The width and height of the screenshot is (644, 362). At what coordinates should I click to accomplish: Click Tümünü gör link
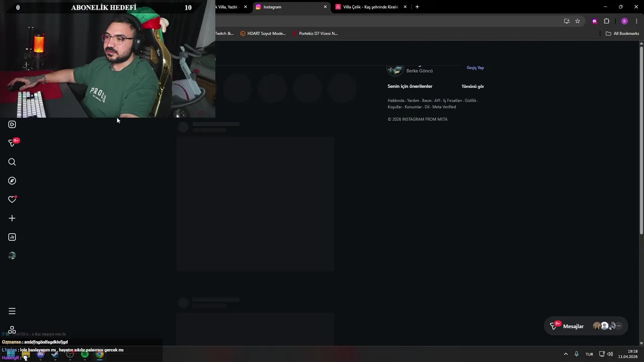472,86
